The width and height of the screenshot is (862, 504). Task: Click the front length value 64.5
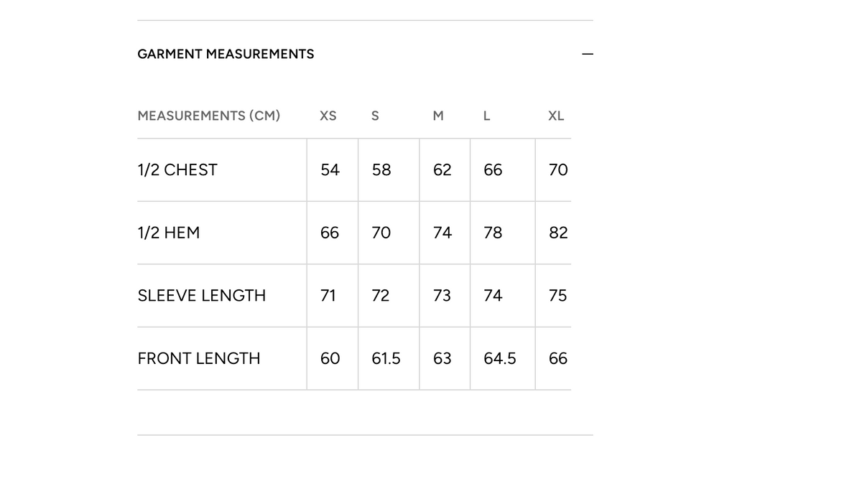500,358
